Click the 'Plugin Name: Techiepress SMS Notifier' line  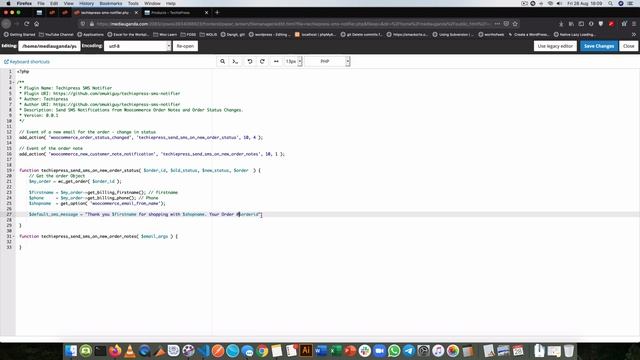pos(65,88)
